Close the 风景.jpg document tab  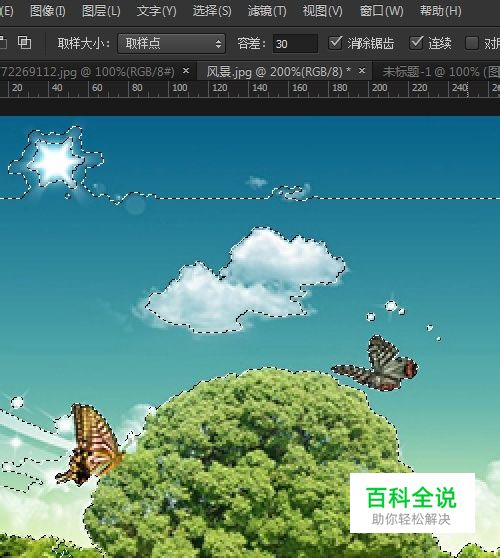(x=362, y=71)
